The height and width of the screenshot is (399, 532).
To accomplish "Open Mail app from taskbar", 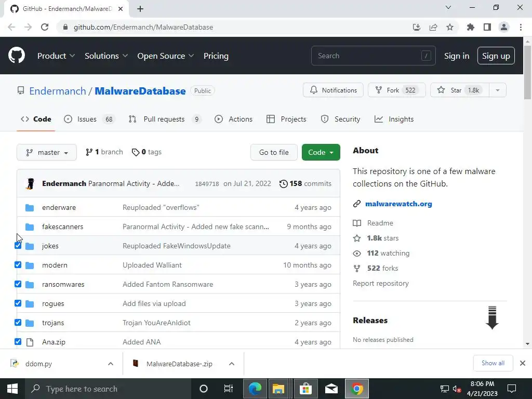I will click(331, 389).
